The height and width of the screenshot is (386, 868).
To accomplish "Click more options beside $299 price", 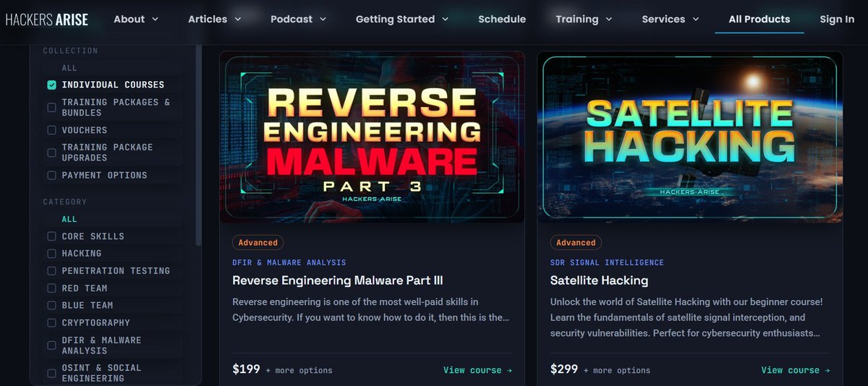I will tap(616, 371).
